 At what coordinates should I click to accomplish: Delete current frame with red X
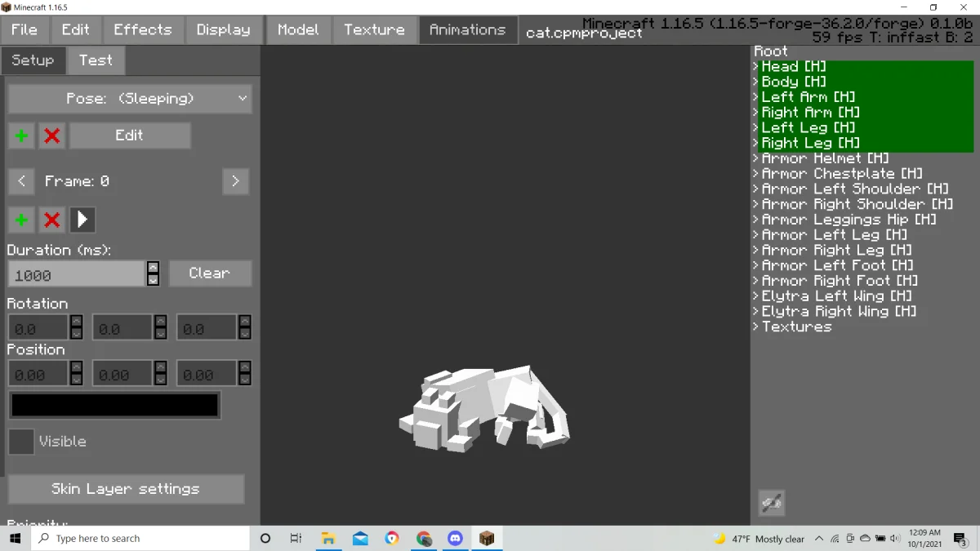pyautogui.click(x=51, y=220)
